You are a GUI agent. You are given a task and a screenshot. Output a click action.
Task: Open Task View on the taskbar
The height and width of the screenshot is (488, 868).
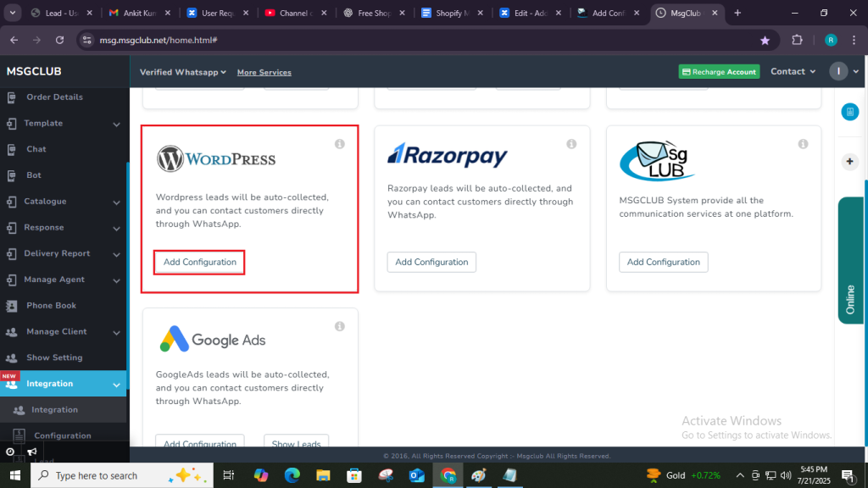click(x=228, y=475)
